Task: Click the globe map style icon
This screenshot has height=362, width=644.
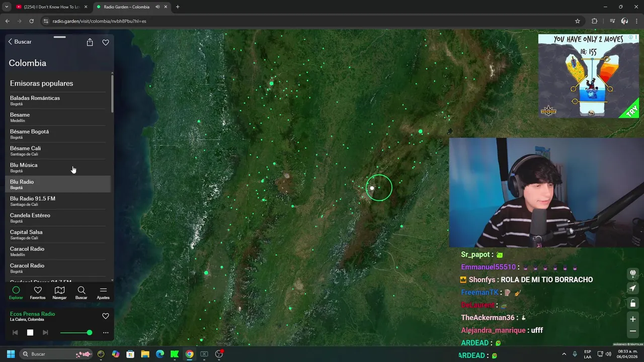Action: pos(633,274)
